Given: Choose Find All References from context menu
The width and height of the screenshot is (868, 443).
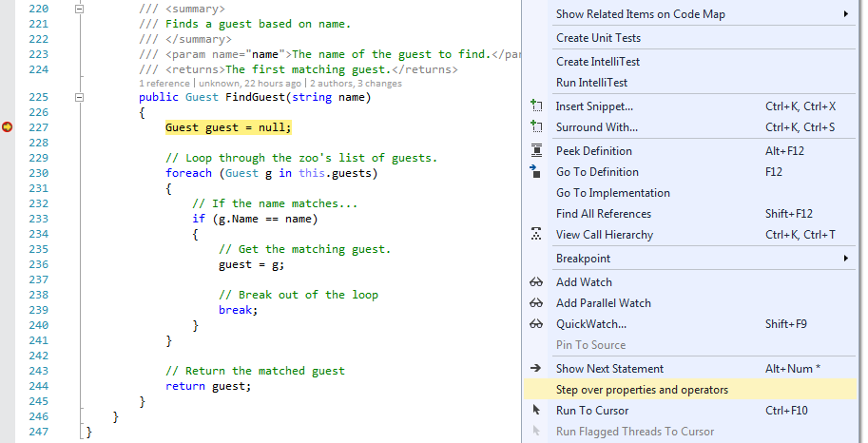Looking at the screenshot, I should 604,214.
